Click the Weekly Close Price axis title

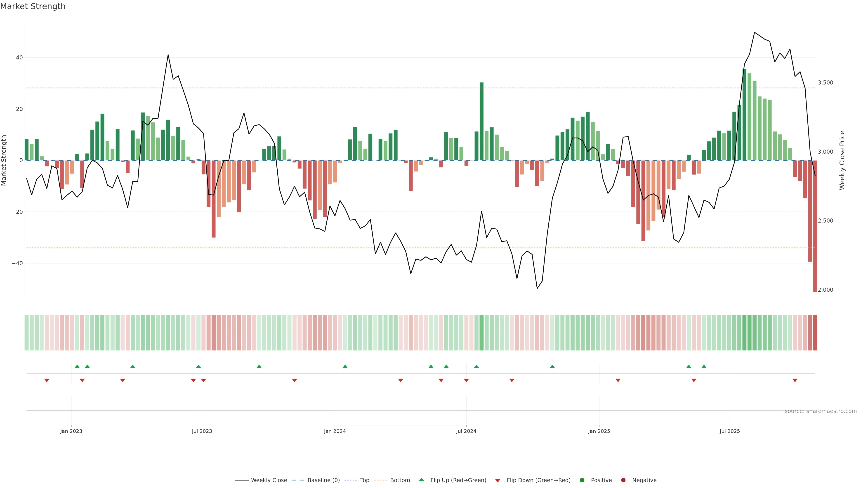pyautogui.click(x=842, y=160)
